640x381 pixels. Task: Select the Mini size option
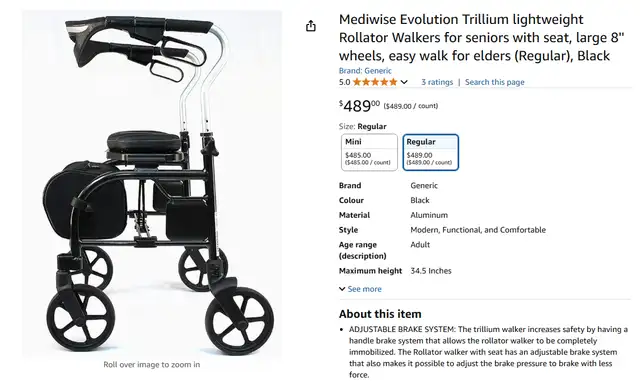[x=369, y=152]
